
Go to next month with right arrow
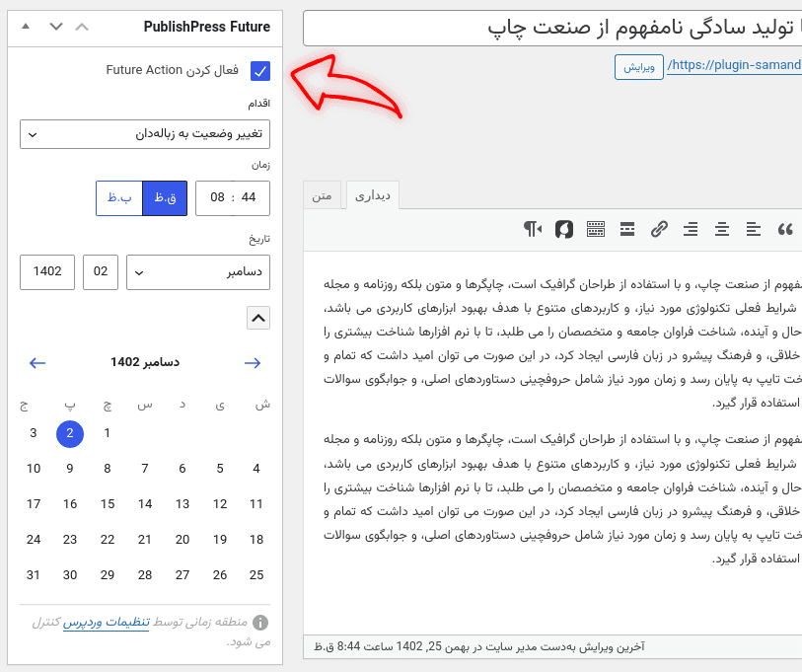point(253,363)
